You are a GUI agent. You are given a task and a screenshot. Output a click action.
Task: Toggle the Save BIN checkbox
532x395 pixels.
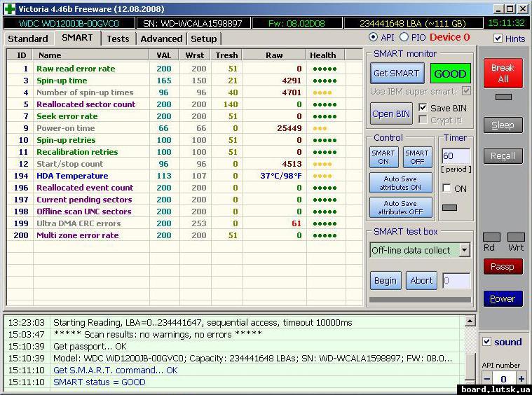(423, 108)
